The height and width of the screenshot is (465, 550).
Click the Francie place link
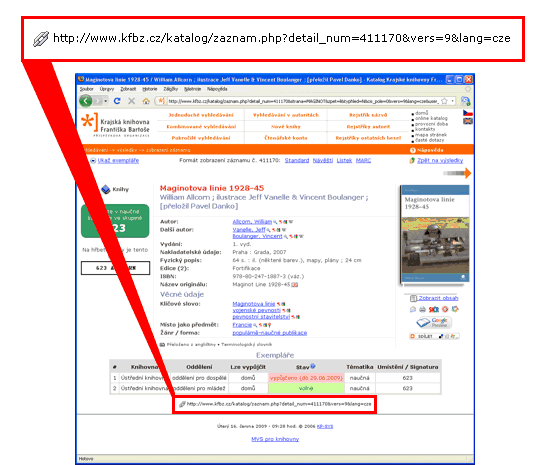[x=242, y=325]
